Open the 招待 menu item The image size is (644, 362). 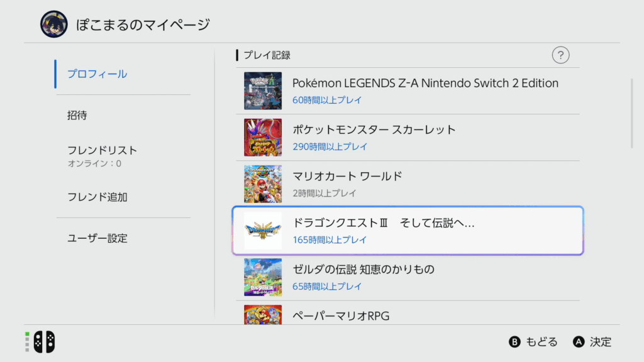(x=77, y=116)
